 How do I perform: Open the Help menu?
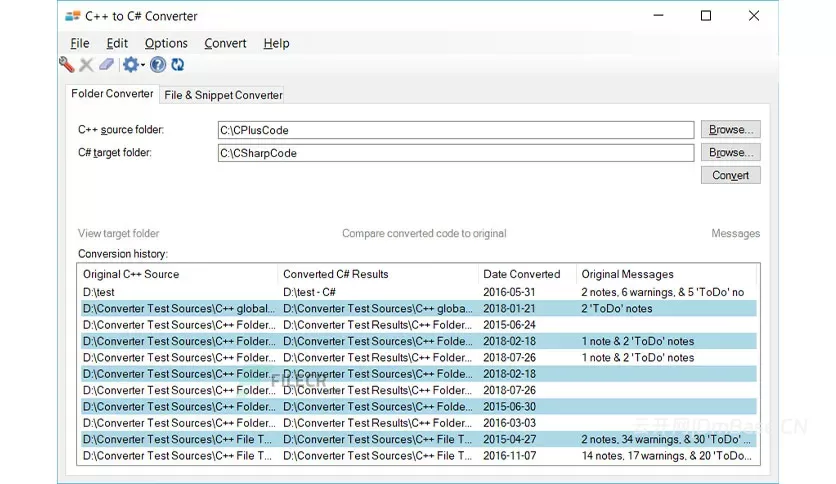click(x=276, y=43)
